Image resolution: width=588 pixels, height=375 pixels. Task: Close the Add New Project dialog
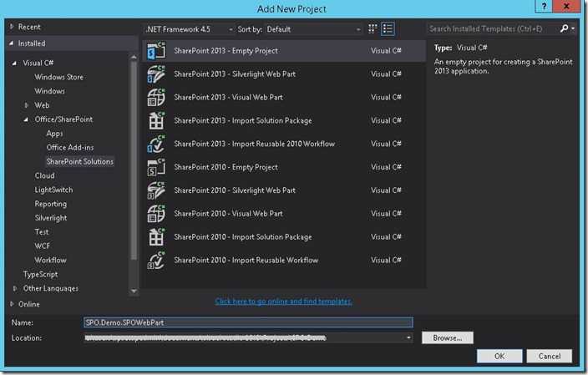pyautogui.click(x=566, y=6)
